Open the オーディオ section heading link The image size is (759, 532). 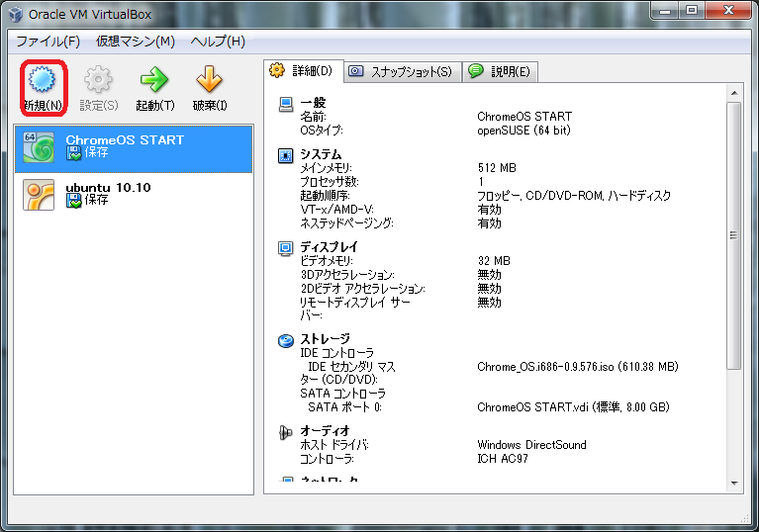pyautogui.click(x=325, y=431)
